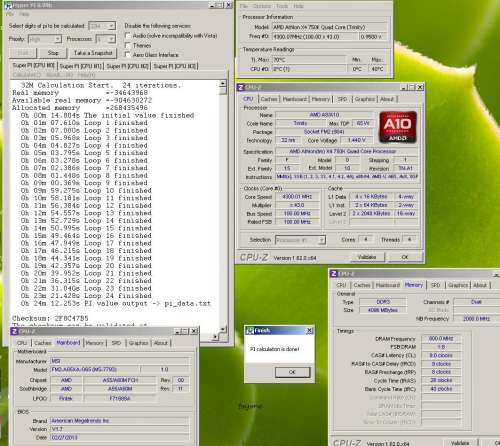Select the About tab in the top CPU-Z window
500x446 pixels.
click(387, 99)
